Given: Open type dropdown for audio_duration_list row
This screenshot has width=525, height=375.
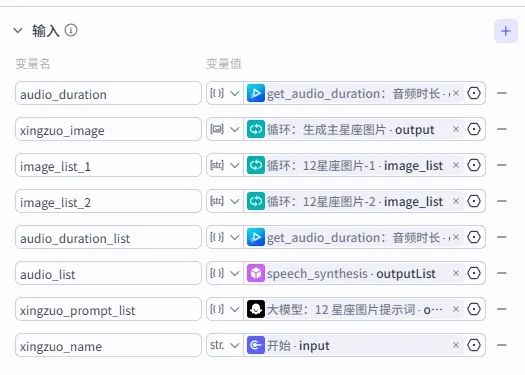Looking at the screenshot, I should pos(225,237).
